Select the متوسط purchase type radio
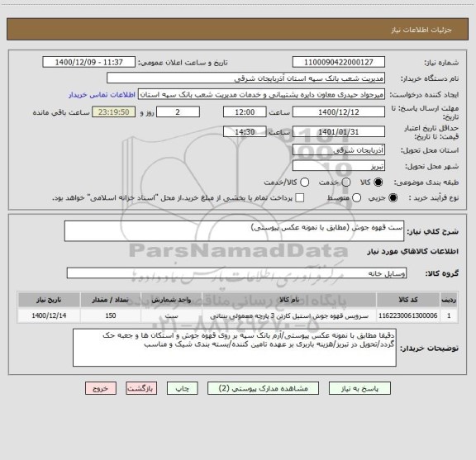Image resolution: width=476 pixels, height=460 pixels. (356, 198)
